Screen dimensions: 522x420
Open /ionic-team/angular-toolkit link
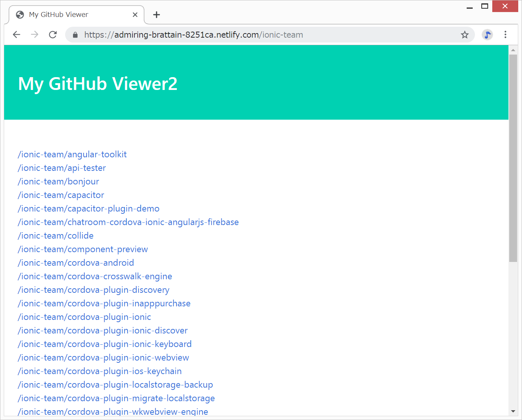tap(72, 154)
